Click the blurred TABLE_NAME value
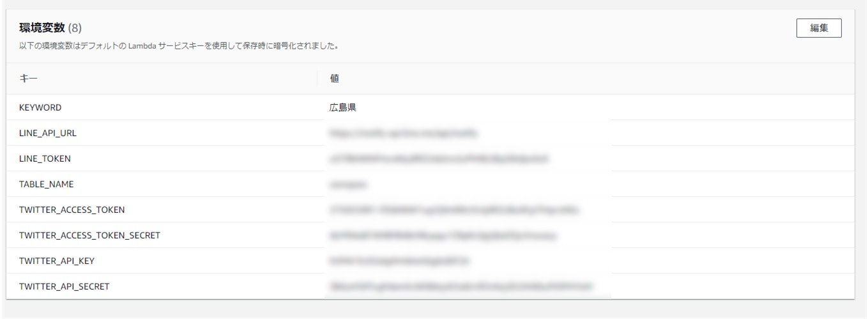The height and width of the screenshot is (319, 868). tap(350, 184)
